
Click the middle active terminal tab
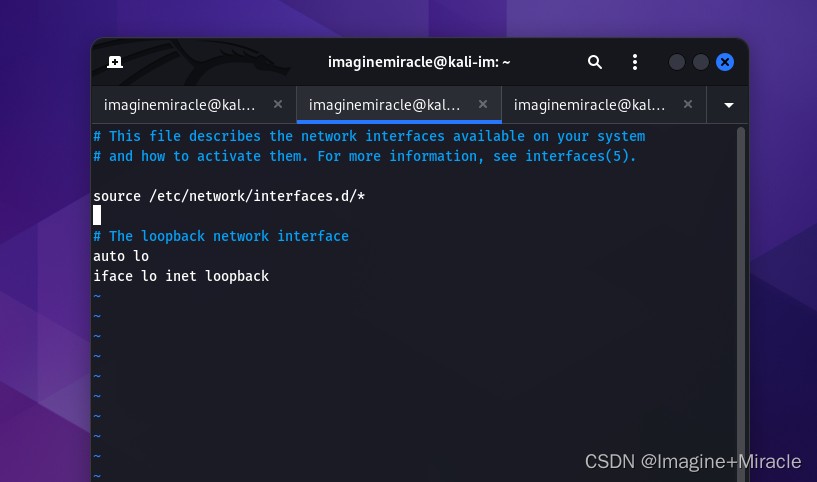tap(385, 104)
